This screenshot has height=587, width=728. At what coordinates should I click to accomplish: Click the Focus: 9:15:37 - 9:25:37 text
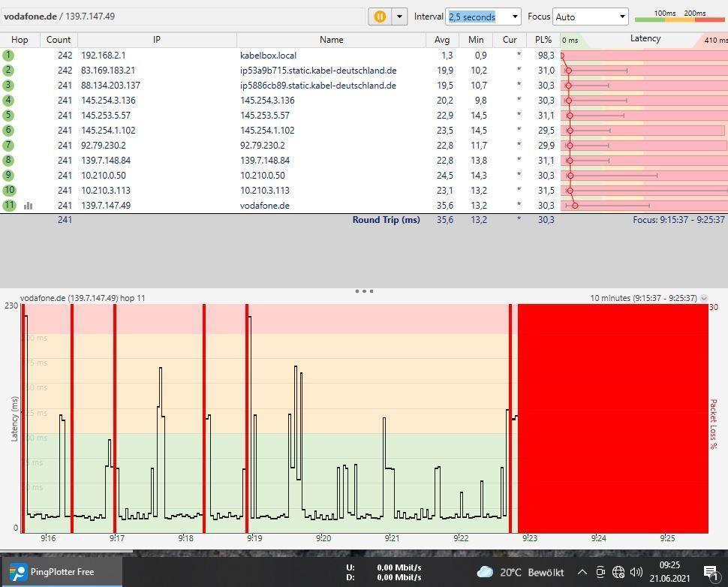click(x=678, y=220)
